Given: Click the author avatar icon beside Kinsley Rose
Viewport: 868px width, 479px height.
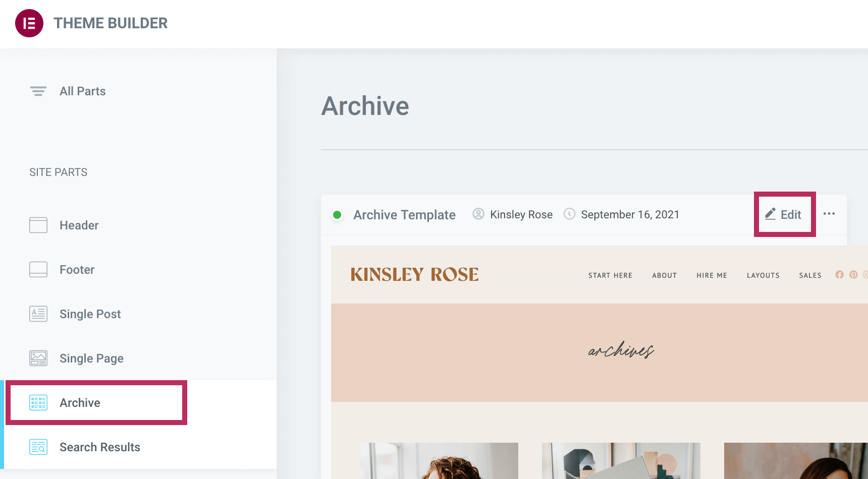Looking at the screenshot, I should click(x=478, y=214).
